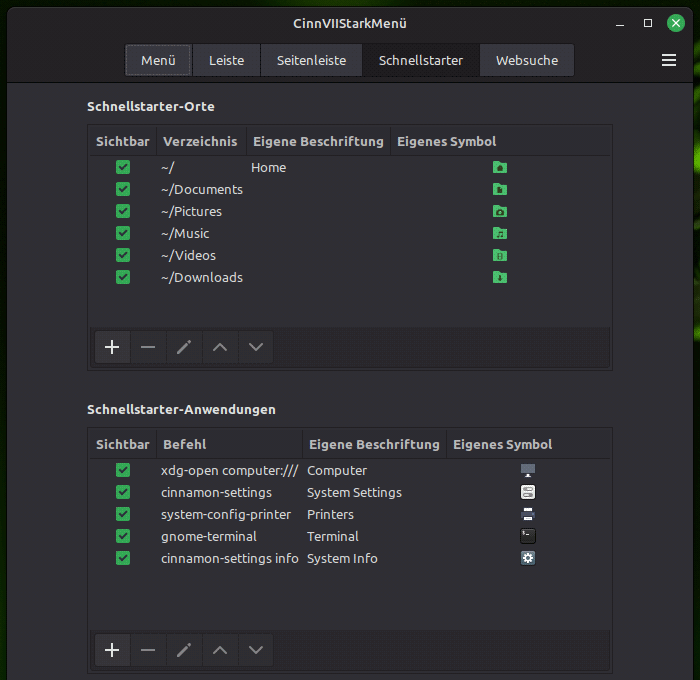Select the Schnellstarter tab
This screenshot has height=680, width=700.
421,60
